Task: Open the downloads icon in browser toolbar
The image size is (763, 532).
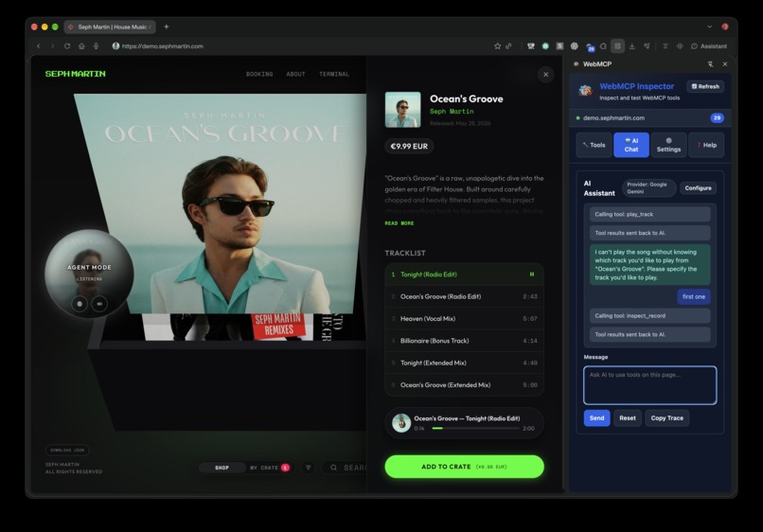Action: 632,46
